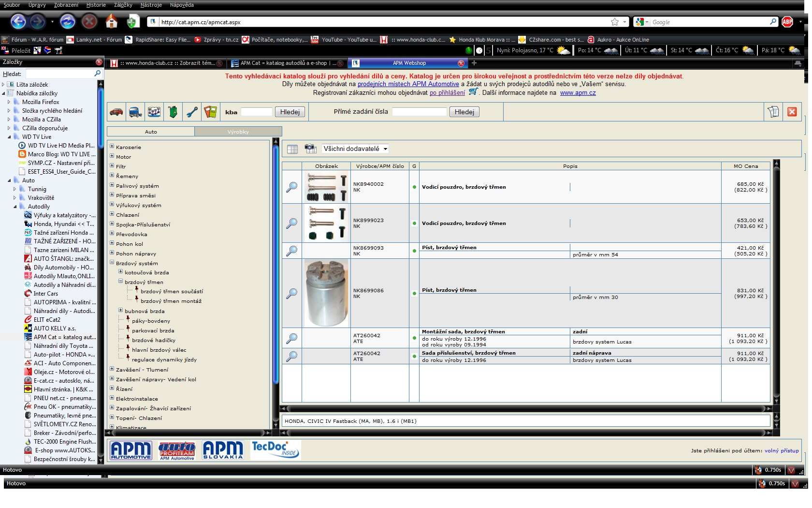Image resolution: width=812 pixels, height=508 pixels.
Task: Open the 'po přihlášení' login link
Action: [x=447, y=93]
